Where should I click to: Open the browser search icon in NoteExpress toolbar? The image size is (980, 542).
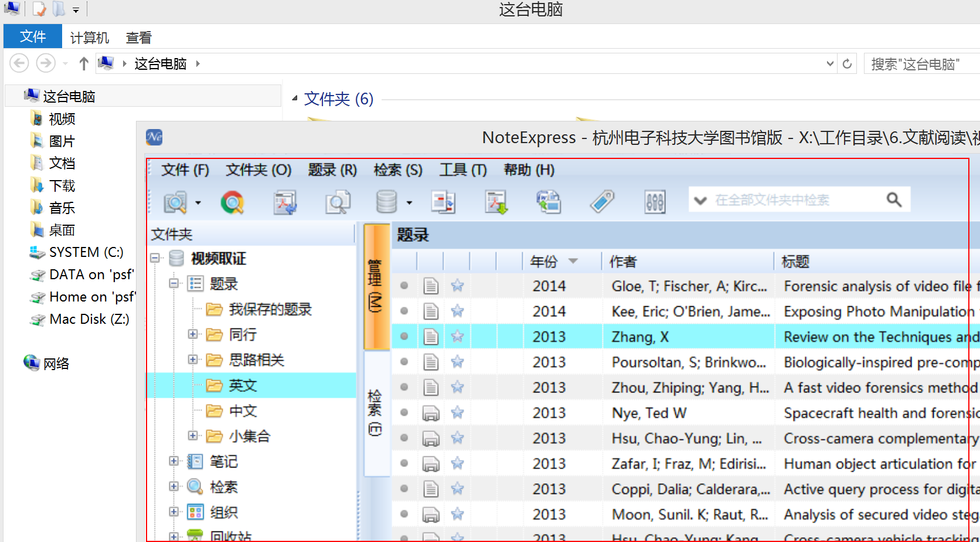coord(232,202)
